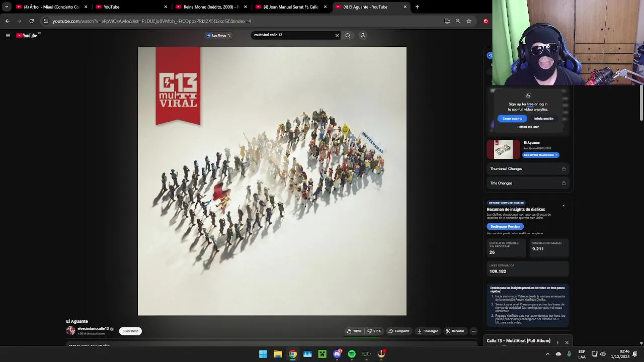Show hidden system tray icons
Image resolution: width=644 pixels, height=362 pixels.
pos(547,354)
